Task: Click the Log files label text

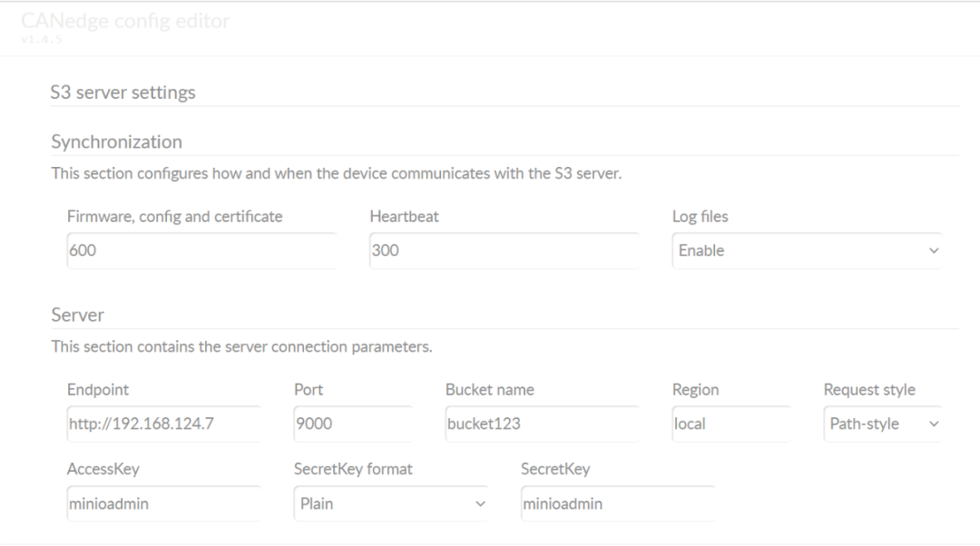Action: click(x=700, y=217)
